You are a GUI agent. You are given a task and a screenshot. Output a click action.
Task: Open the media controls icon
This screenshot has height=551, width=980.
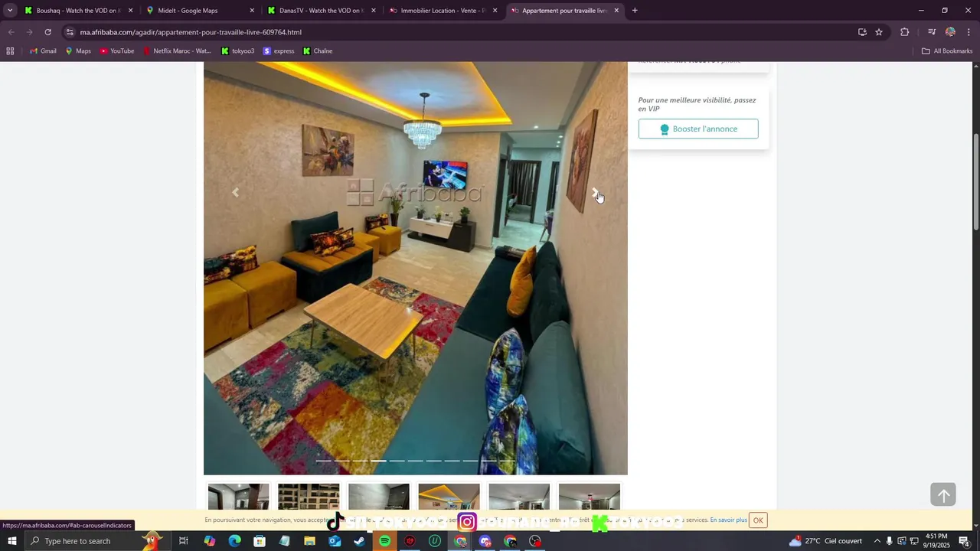click(x=932, y=32)
